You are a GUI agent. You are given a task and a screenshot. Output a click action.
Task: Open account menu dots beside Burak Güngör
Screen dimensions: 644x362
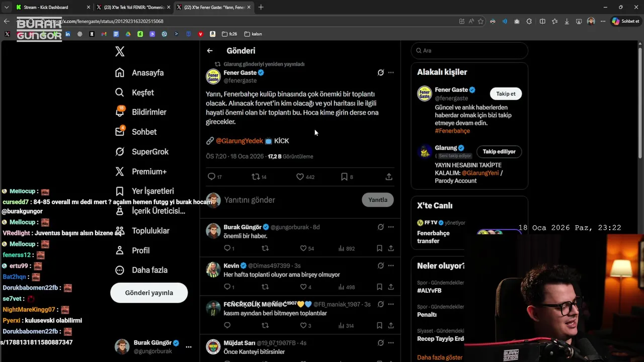pyautogui.click(x=189, y=347)
